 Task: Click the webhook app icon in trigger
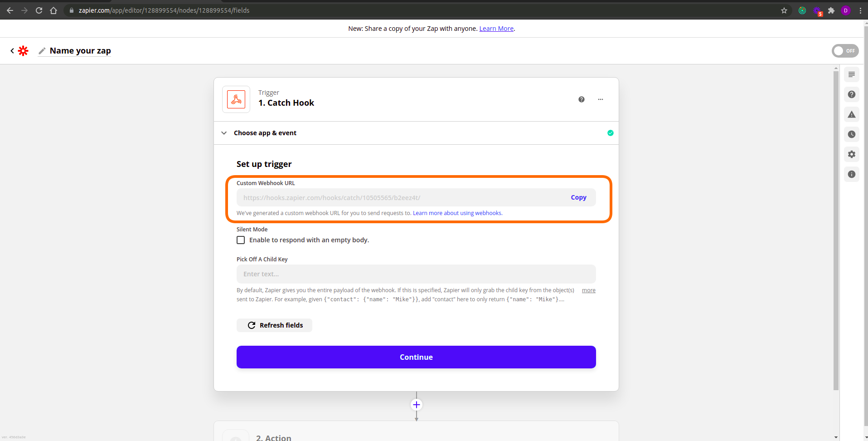click(236, 99)
